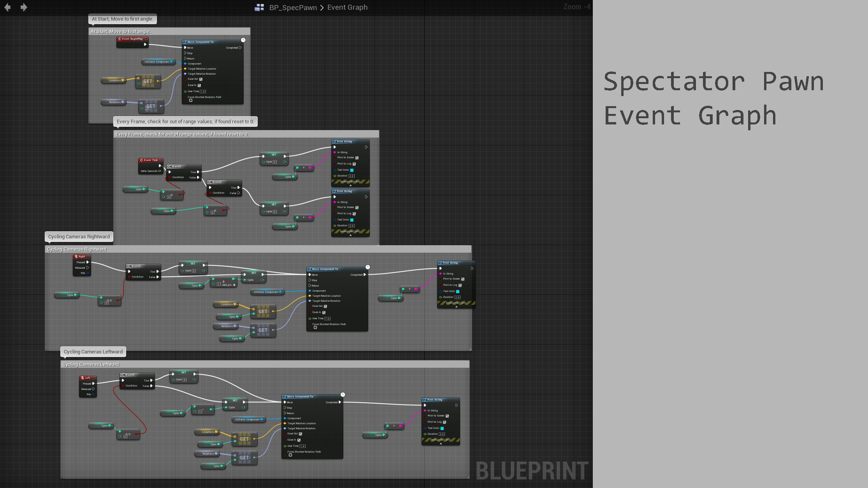
Task: Open BP_SpecPawn in the breadcrumb
Action: click(x=293, y=7)
